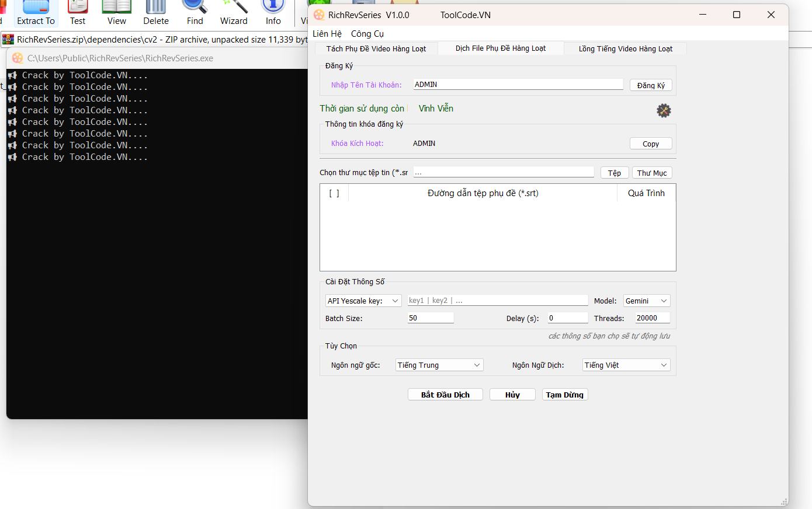
Task: Select Dịch File Phụ Đề Hàng Loạt tab
Action: point(501,48)
